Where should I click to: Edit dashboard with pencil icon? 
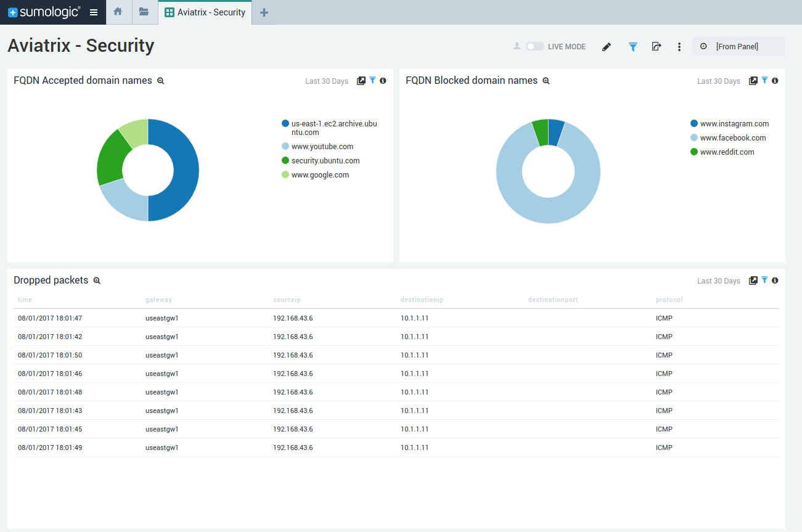pyautogui.click(x=607, y=47)
